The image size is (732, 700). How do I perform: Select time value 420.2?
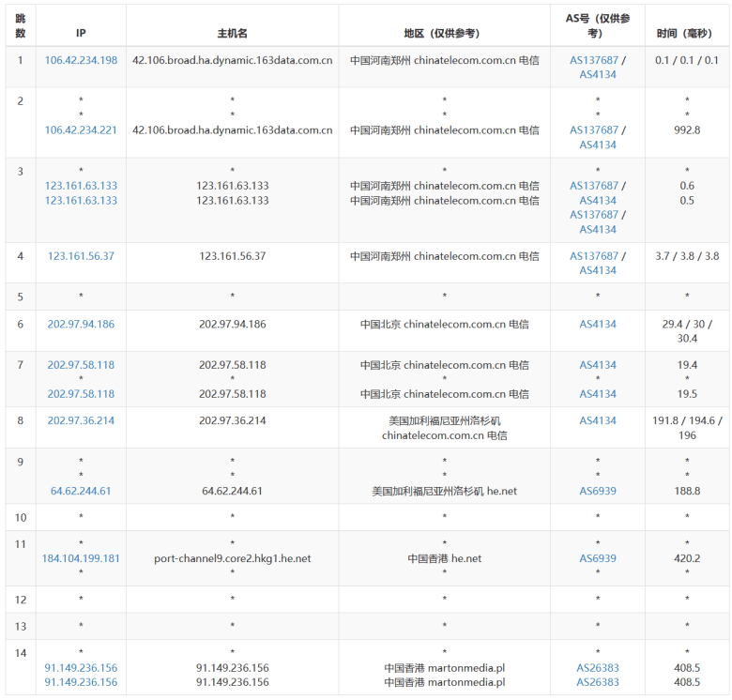[x=687, y=558]
